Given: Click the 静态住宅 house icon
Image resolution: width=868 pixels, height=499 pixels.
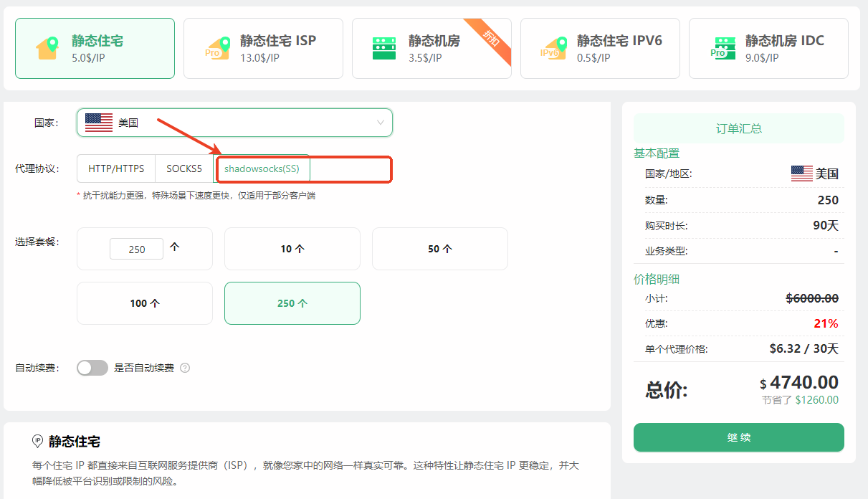Looking at the screenshot, I should pyautogui.click(x=48, y=48).
